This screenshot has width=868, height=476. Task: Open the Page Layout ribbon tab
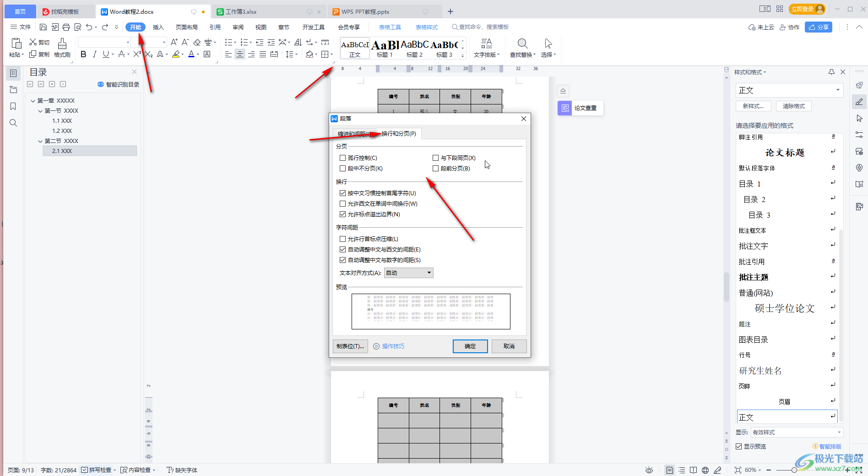(187, 27)
